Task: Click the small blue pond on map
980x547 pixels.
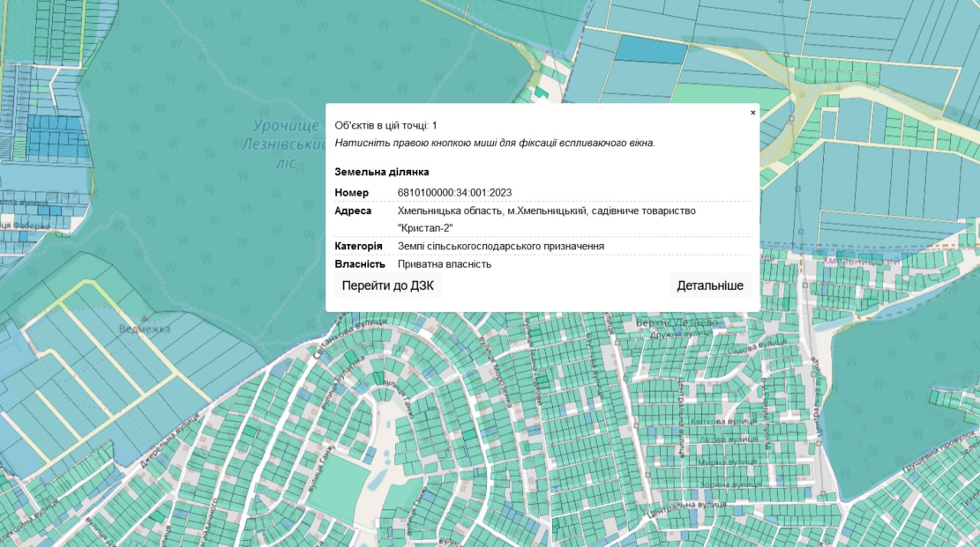Action: click(x=379, y=480)
